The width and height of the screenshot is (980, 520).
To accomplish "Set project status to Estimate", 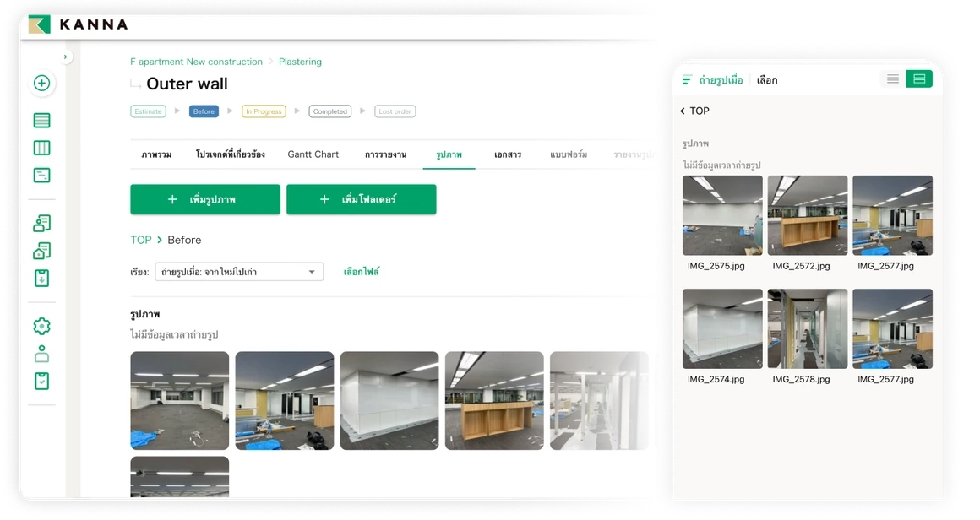I will tap(148, 111).
